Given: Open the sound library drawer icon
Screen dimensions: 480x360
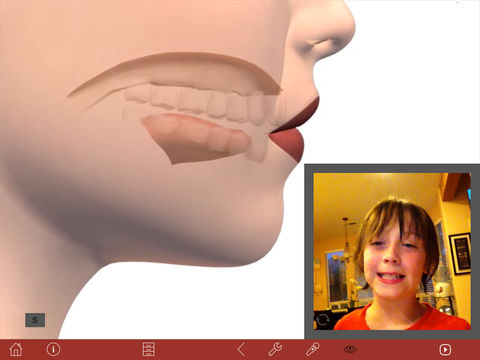Looking at the screenshot, I should point(148,349).
